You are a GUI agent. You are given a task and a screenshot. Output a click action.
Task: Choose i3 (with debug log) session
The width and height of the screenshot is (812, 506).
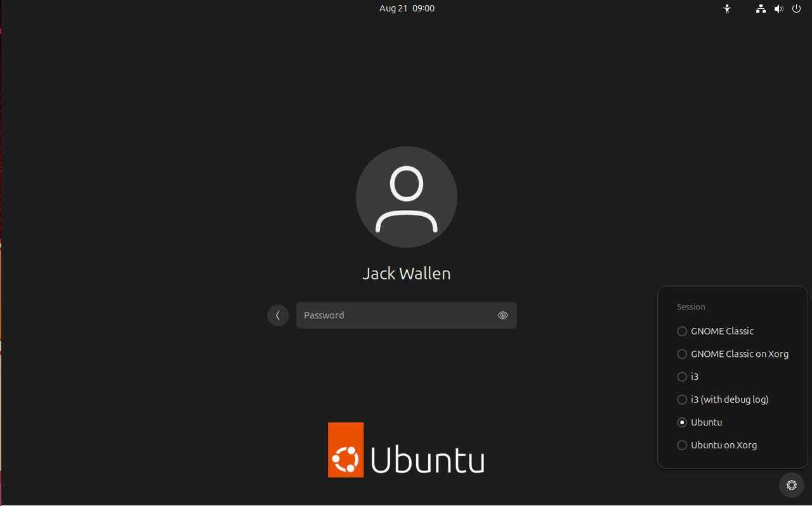pyautogui.click(x=723, y=399)
